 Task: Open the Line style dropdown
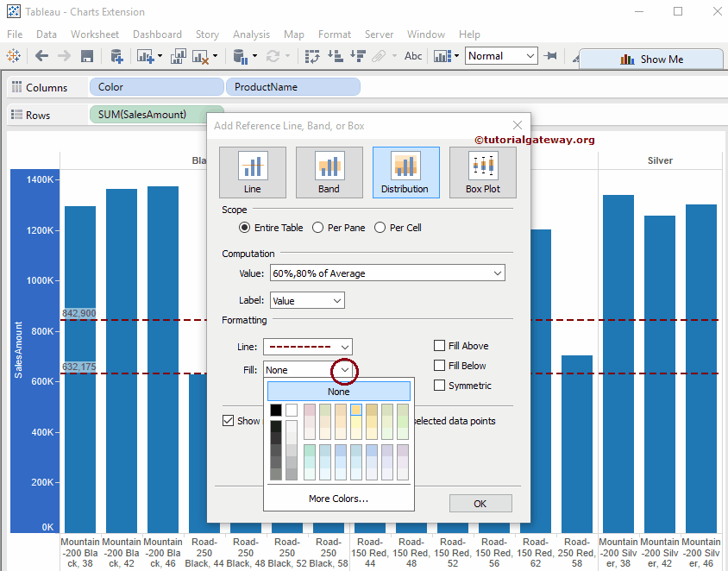click(x=308, y=345)
